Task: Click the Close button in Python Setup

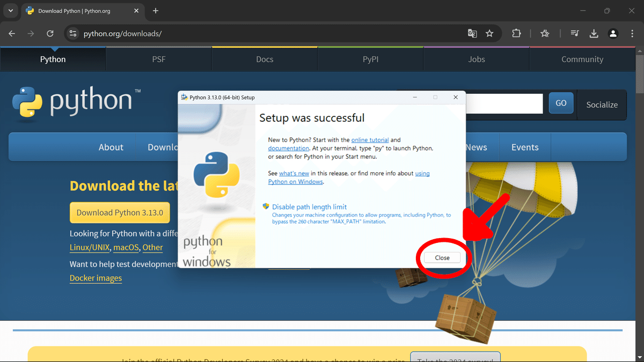Action: 442,258
